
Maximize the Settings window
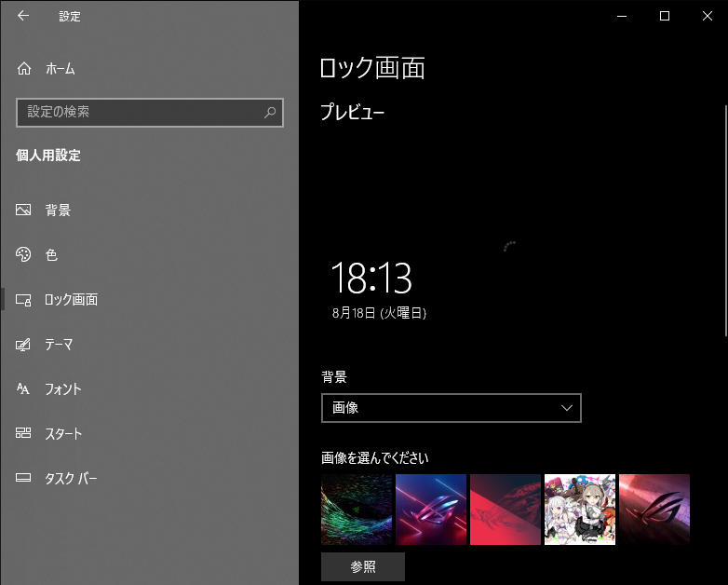tap(665, 16)
